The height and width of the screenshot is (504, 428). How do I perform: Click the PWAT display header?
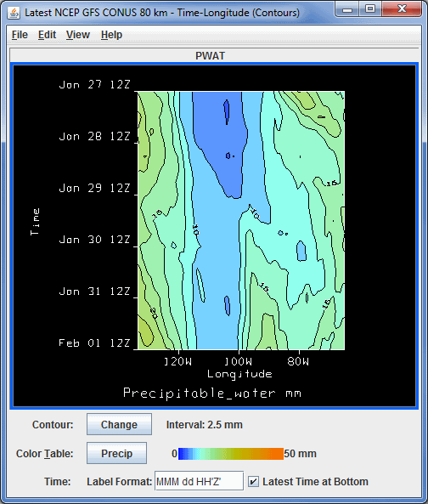click(x=211, y=55)
